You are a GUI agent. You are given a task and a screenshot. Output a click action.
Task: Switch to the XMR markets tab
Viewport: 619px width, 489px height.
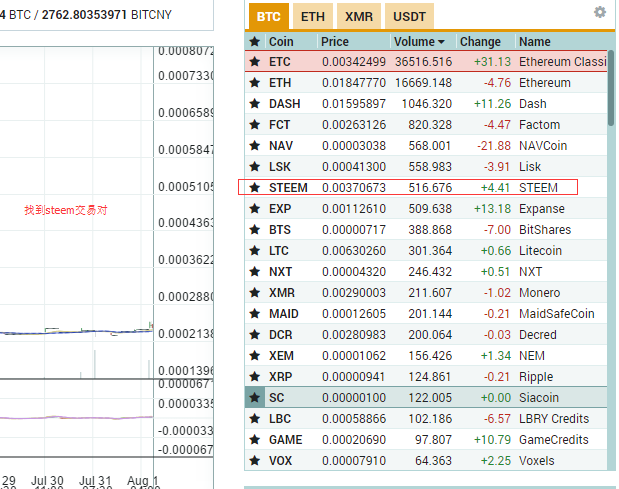(x=359, y=16)
